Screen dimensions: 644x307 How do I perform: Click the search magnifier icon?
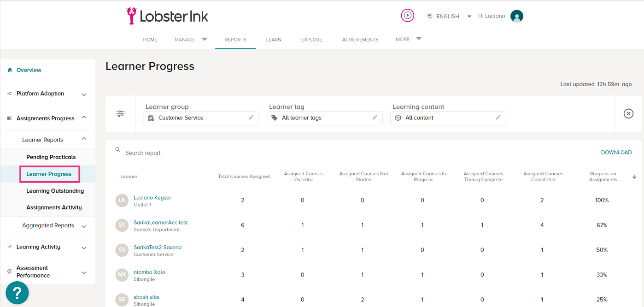[118, 150]
